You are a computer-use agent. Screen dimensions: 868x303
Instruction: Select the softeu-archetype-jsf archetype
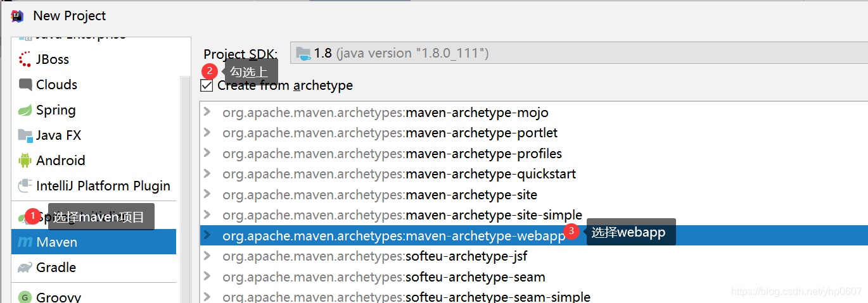point(533,256)
